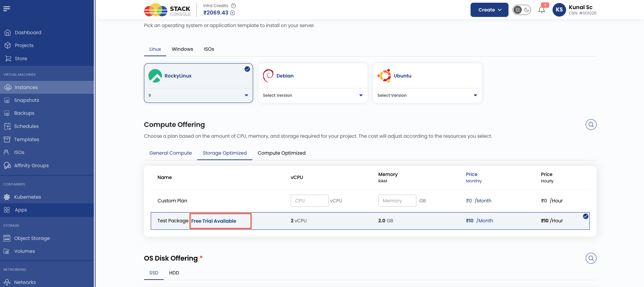Switch to SSD disk tab
Image resolution: width=644 pixels, height=287 pixels.
click(x=154, y=273)
